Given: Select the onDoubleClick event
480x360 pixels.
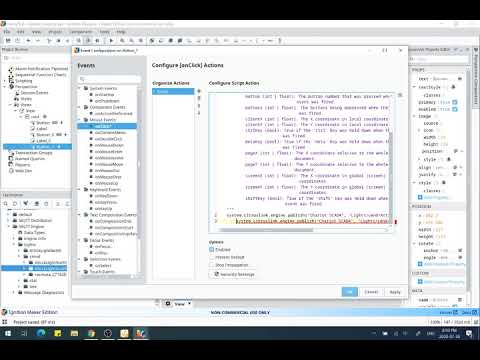Looking at the screenshot, I should [x=108, y=139].
